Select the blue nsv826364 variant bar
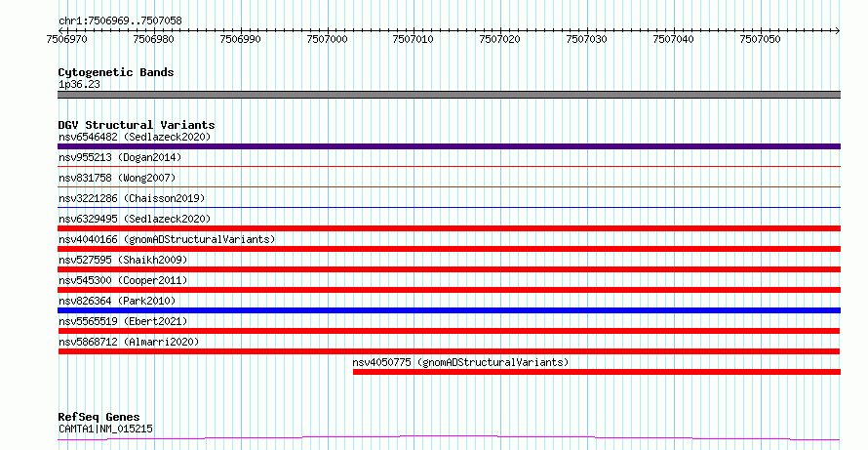Screen dimensions: 868x450 click(x=449, y=310)
